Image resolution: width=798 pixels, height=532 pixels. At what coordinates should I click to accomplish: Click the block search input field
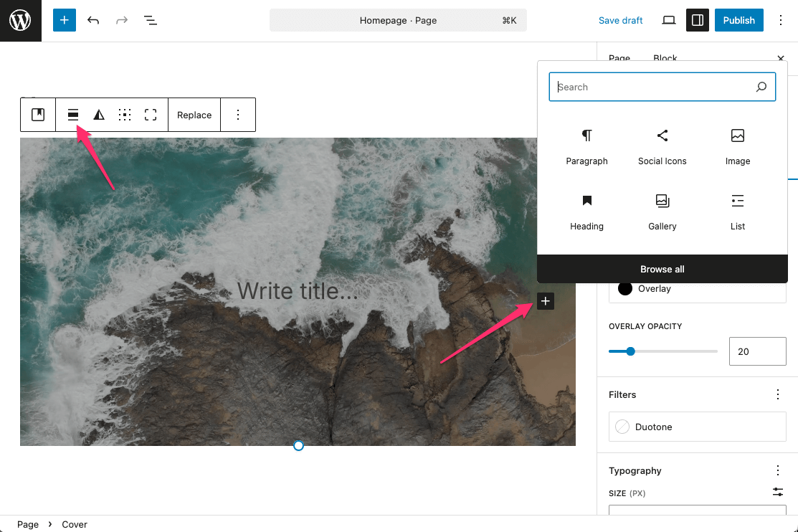[652, 87]
